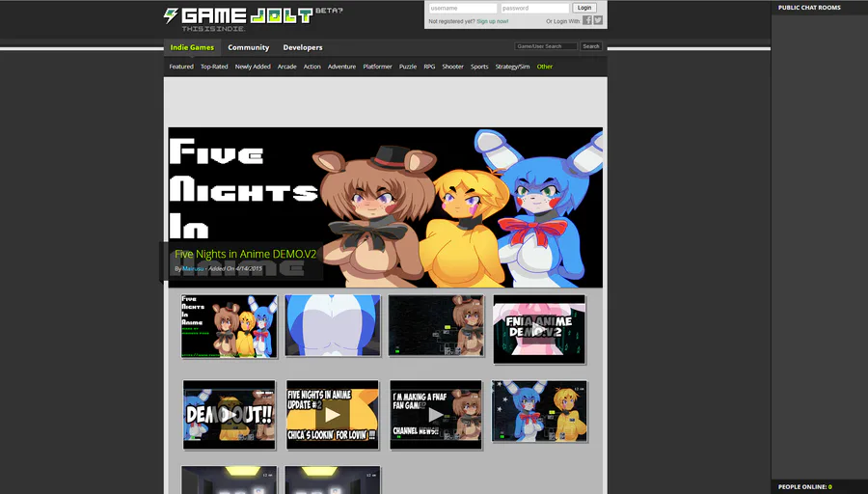Select the Platformer category
Image resolution: width=868 pixels, height=494 pixels.
(x=377, y=67)
